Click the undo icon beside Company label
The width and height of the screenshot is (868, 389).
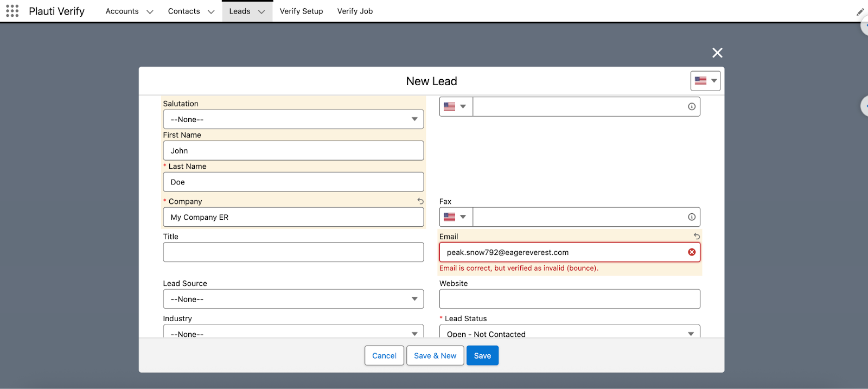[420, 201]
